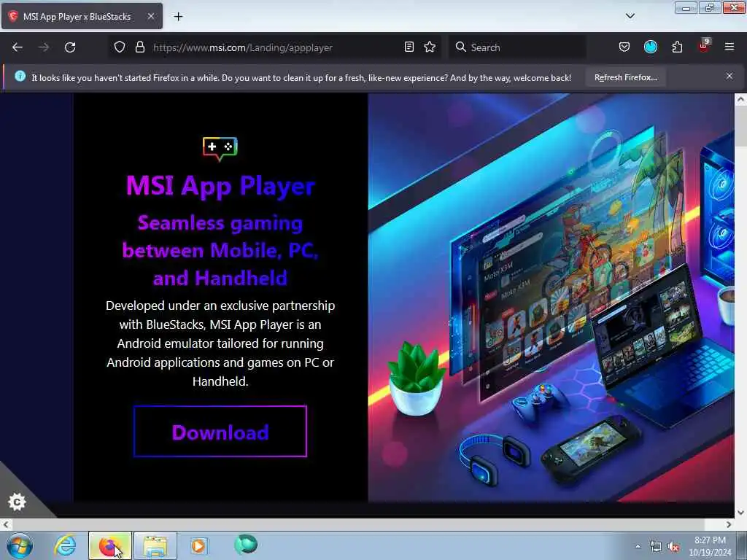Toggle reader view icon in address bar

click(409, 47)
